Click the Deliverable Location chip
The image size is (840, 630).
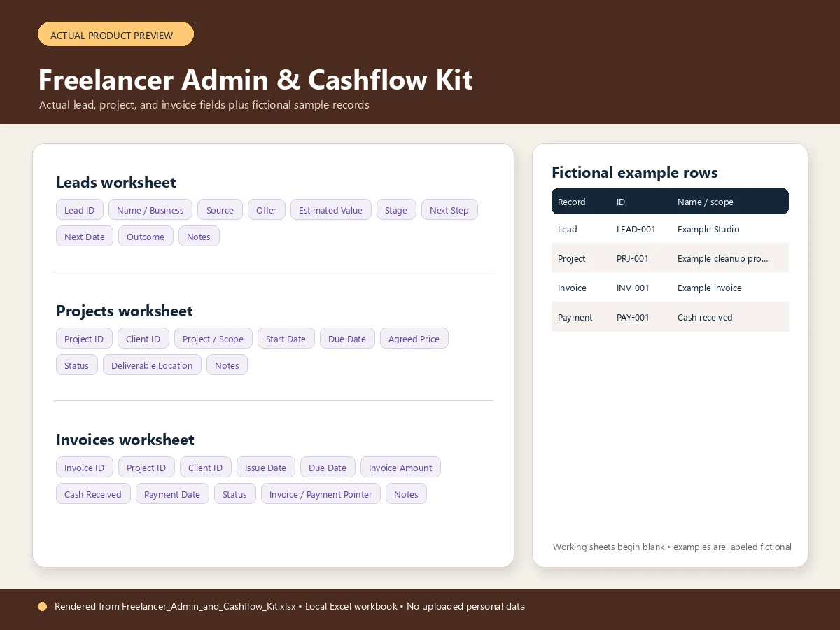pyautogui.click(x=152, y=365)
